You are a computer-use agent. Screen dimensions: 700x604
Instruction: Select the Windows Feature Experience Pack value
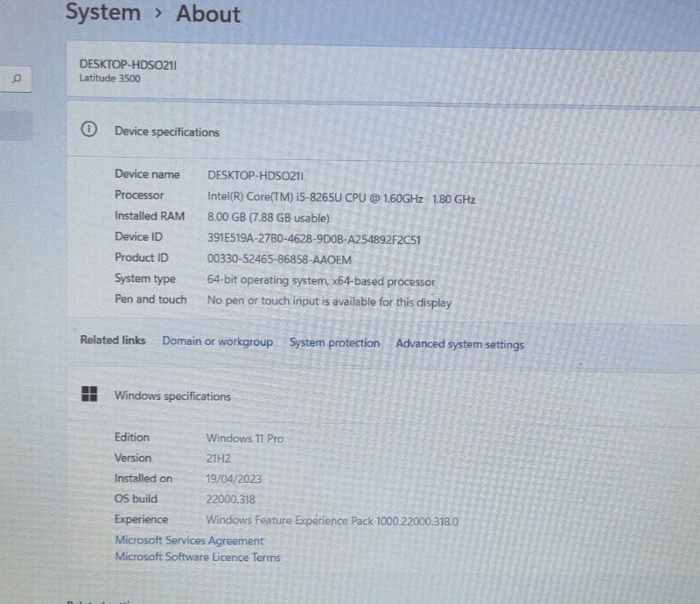[x=332, y=521]
